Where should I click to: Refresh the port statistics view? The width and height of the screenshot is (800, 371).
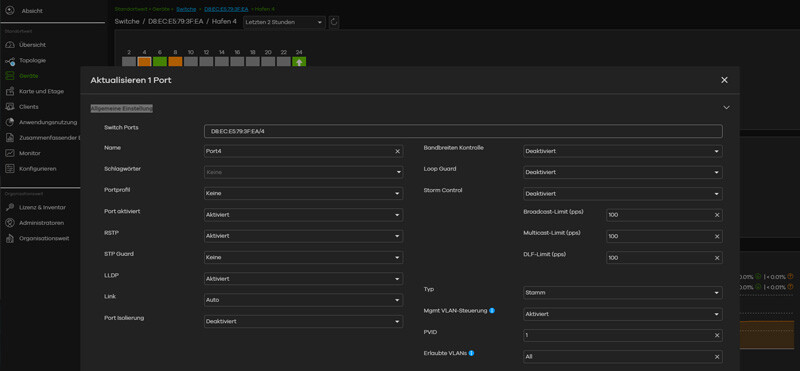click(x=334, y=22)
